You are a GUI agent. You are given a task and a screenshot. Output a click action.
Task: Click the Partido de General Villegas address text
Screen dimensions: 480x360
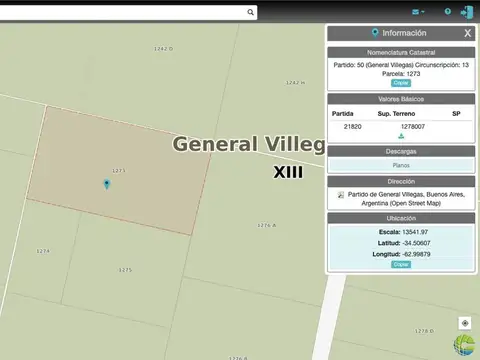[x=406, y=199]
